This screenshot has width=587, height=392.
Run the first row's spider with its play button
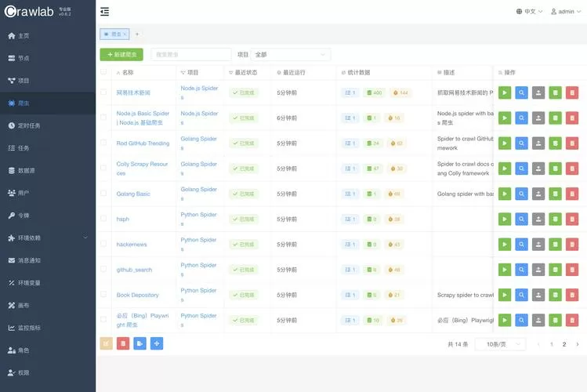[x=504, y=93]
